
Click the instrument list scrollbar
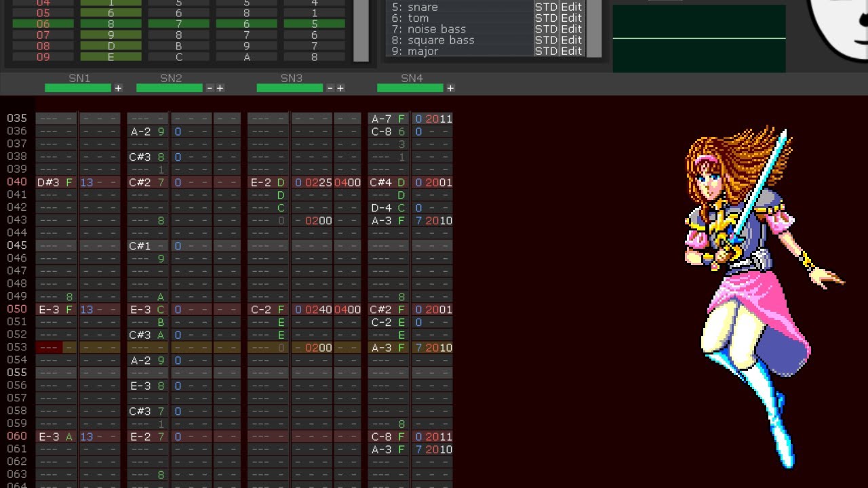click(594, 28)
